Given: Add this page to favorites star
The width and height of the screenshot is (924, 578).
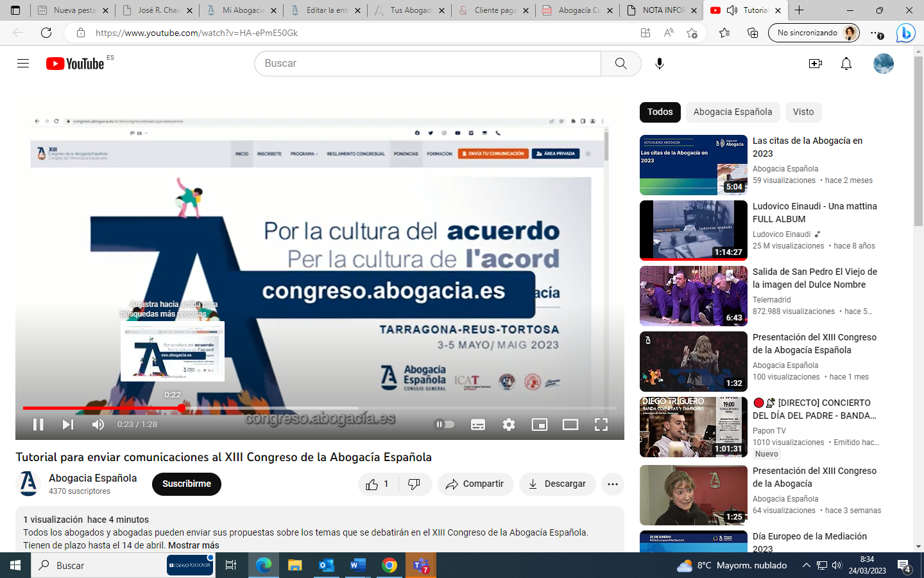Looking at the screenshot, I should click(x=692, y=33).
